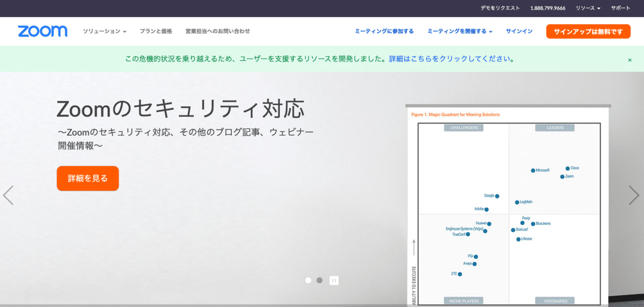The image size is (644, 307).
Task: Click the Zoomのセキュリティ対応 heading
Action: click(180, 109)
